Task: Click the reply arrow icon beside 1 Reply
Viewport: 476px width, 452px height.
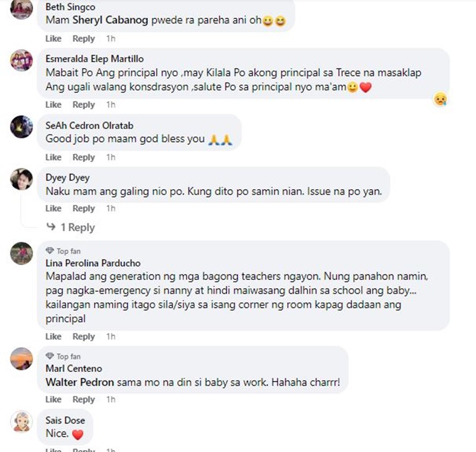Action: tap(51, 227)
